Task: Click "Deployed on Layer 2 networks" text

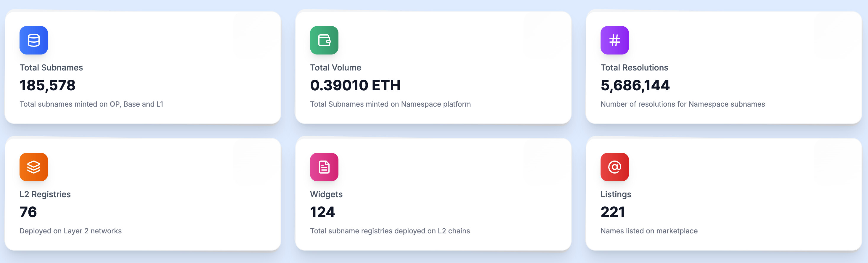Action: (70, 231)
